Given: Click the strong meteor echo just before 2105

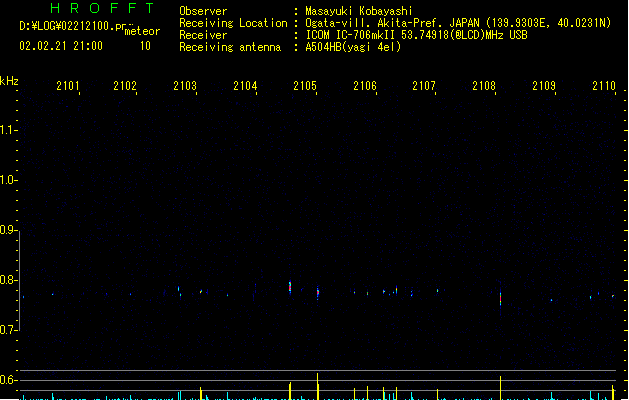Looking at the screenshot, I should [x=290, y=287].
